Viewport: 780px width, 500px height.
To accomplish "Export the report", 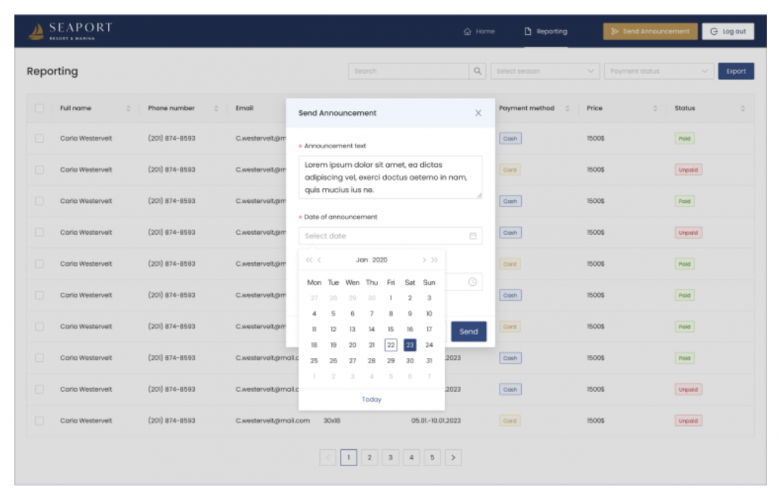I will (x=736, y=71).
